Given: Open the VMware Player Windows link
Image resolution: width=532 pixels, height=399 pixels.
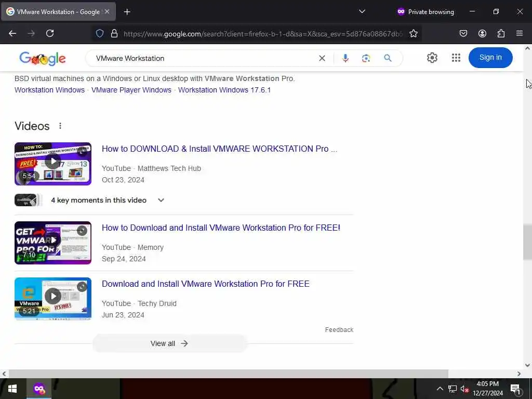Looking at the screenshot, I should (131, 90).
